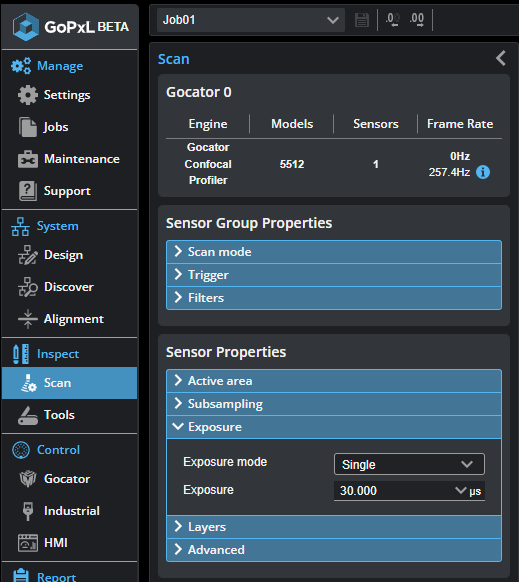Expand the Advanced section
The height and width of the screenshot is (582, 519).
(x=334, y=550)
